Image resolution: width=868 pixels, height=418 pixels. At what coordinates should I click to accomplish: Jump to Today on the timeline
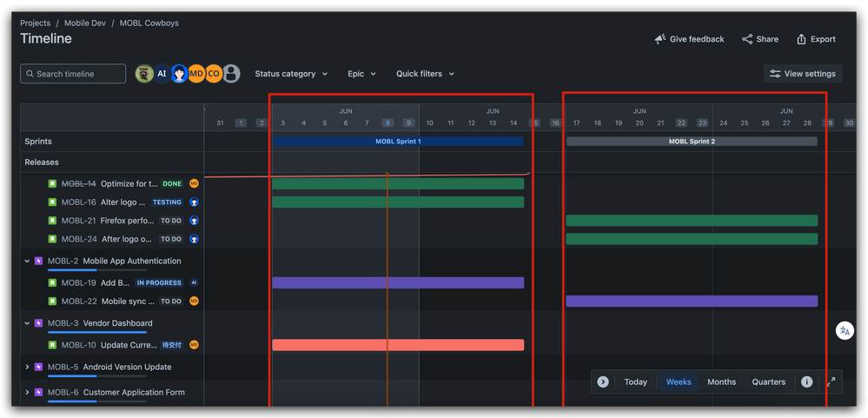coord(635,382)
